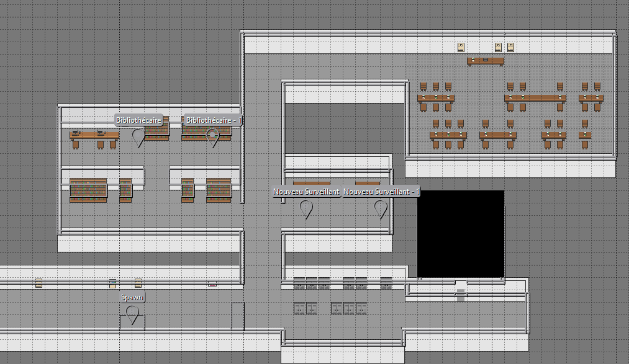Select the long center table in the classroom
The image size is (629, 364).
click(x=535, y=98)
